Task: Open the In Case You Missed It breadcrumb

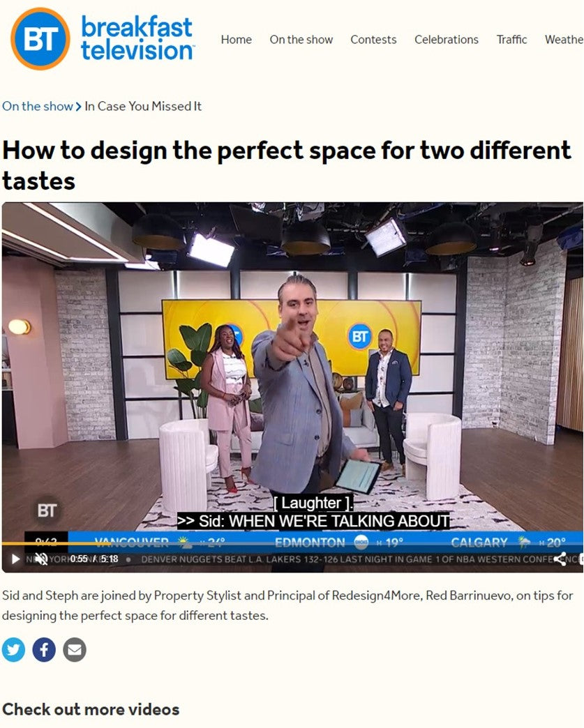Action: pos(143,106)
